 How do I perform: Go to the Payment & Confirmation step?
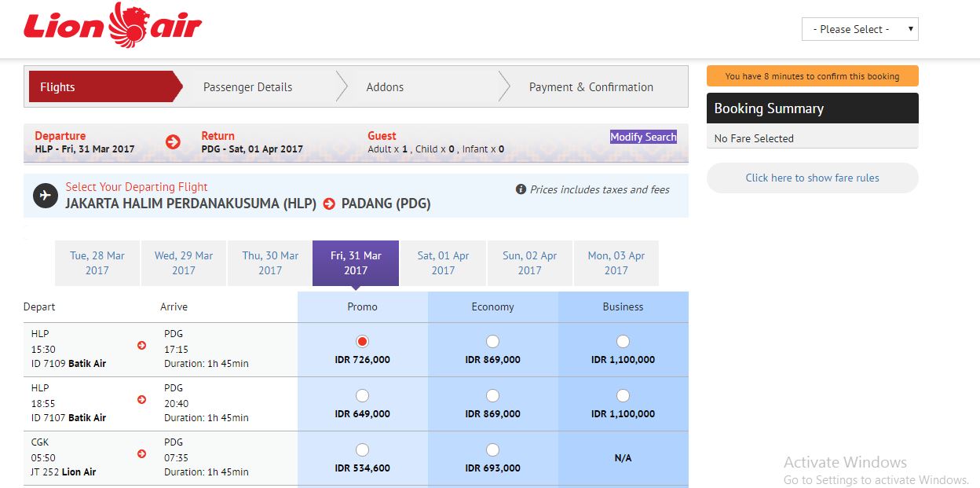(x=591, y=87)
